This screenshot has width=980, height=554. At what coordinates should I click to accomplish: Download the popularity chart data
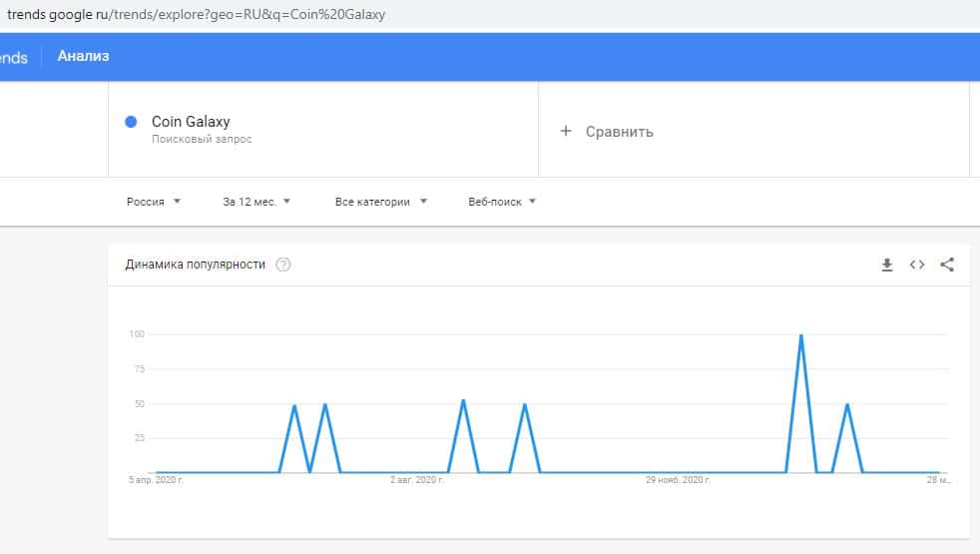click(x=886, y=265)
